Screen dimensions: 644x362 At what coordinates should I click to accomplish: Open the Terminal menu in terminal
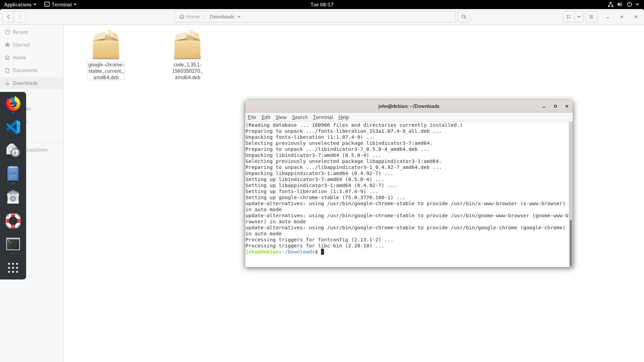323,117
